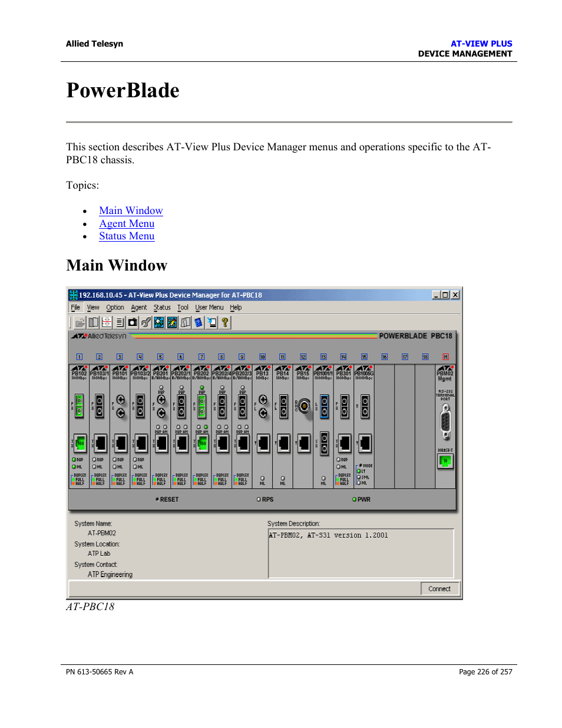
Task: Open the File menu
Action: tap(75, 308)
